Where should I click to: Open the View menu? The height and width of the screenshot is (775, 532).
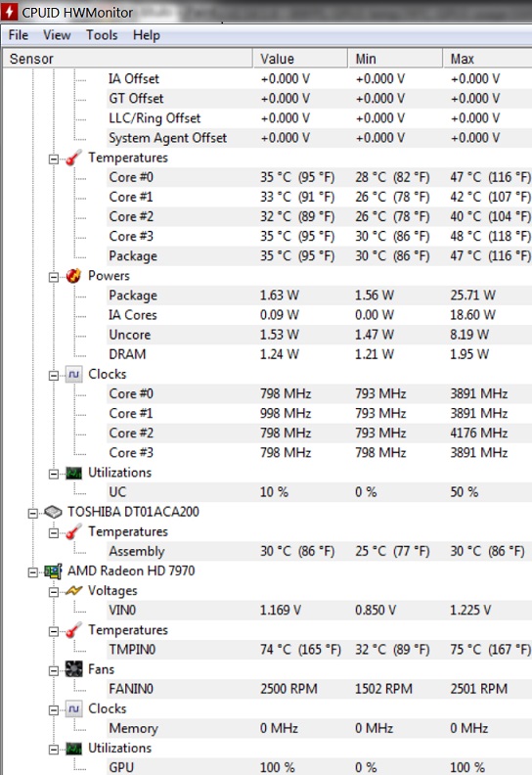(x=57, y=35)
